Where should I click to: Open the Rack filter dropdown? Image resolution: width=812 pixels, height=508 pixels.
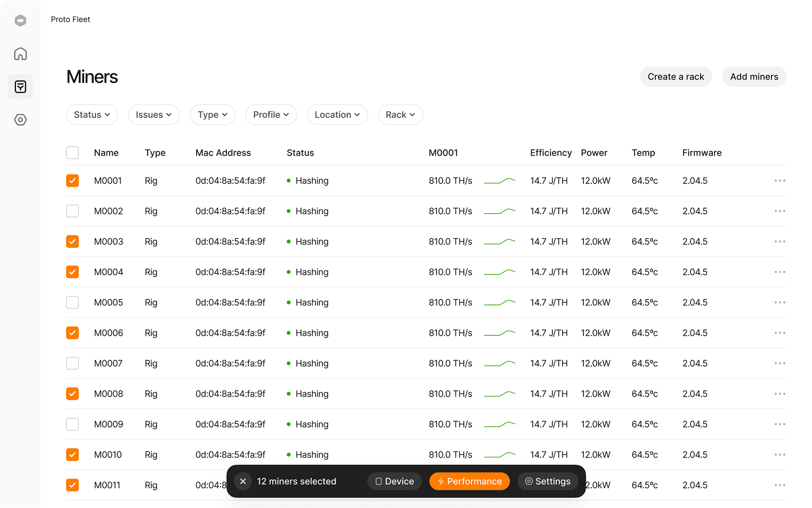(x=401, y=115)
